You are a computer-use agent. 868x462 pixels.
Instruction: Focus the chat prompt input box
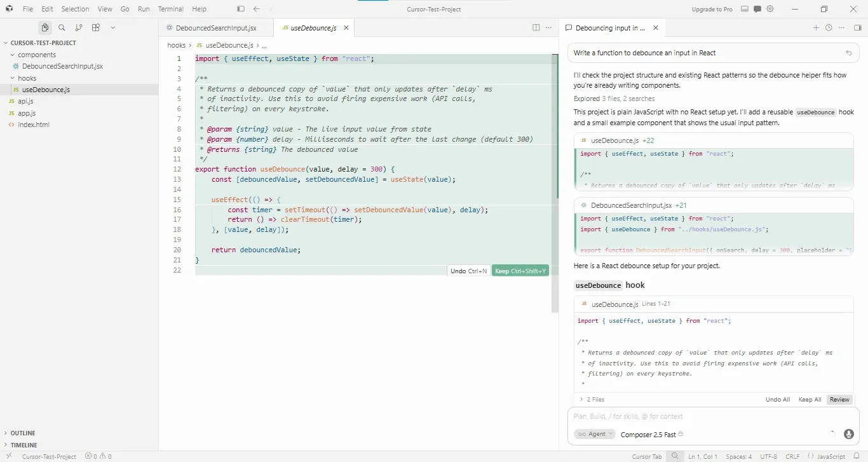[713, 416]
